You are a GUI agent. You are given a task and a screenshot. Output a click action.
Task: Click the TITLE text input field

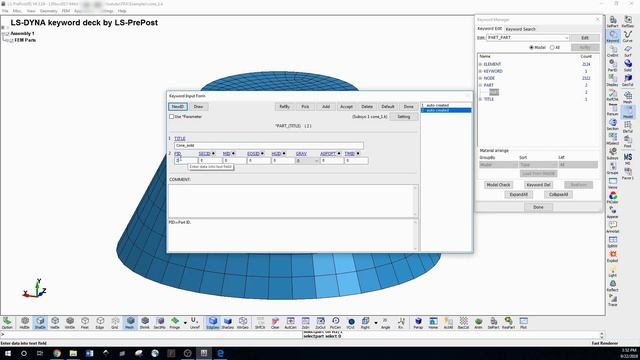coord(269,145)
